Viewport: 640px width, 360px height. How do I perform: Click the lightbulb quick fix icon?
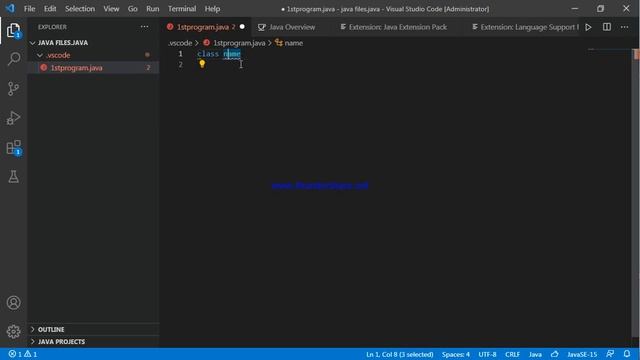pyautogui.click(x=202, y=64)
